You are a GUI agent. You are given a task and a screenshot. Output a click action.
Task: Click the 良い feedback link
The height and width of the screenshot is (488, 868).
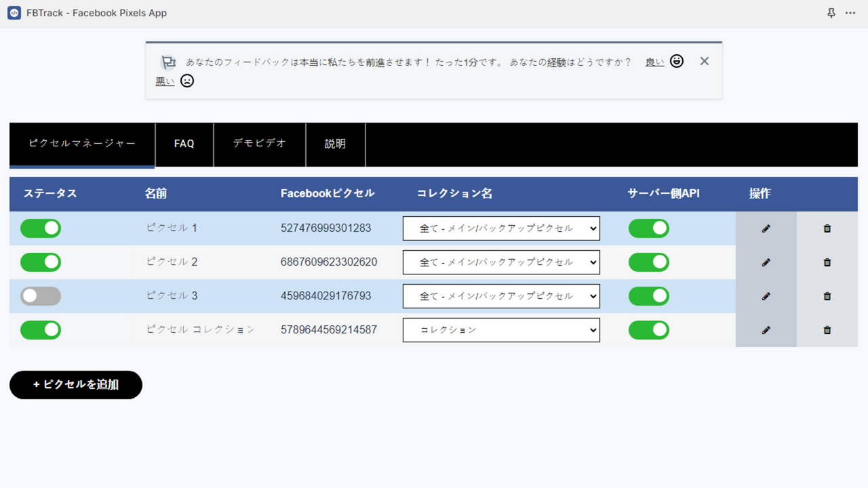pyautogui.click(x=654, y=62)
